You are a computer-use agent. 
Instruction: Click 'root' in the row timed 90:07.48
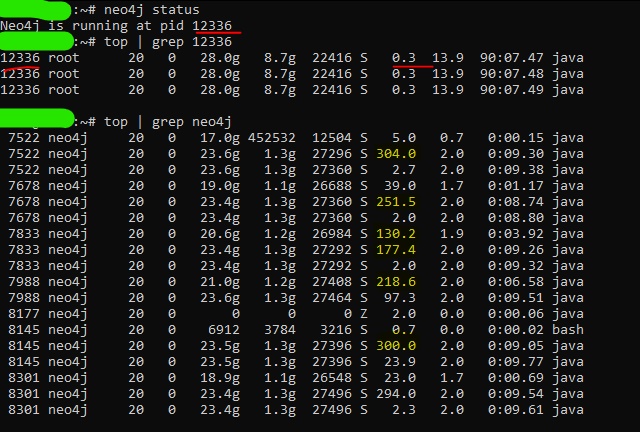[64, 73]
